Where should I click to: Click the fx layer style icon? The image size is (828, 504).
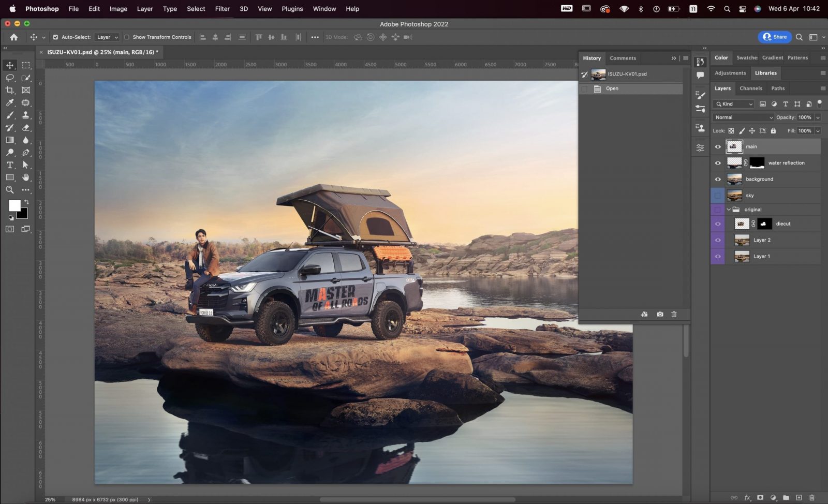pyautogui.click(x=747, y=497)
